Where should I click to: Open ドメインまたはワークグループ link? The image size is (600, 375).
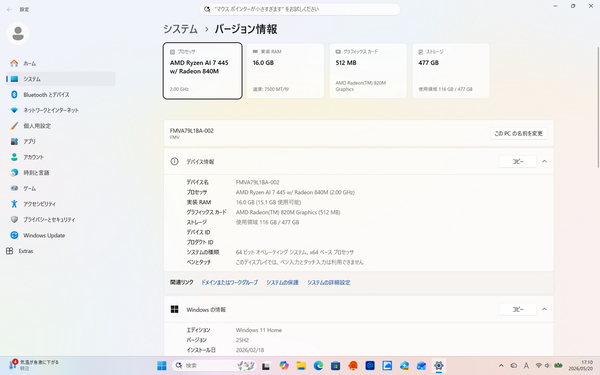pos(230,282)
